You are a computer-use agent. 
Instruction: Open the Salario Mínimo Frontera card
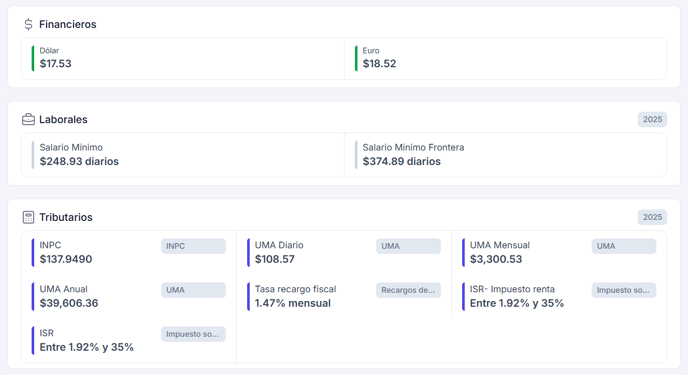(505, 155)
